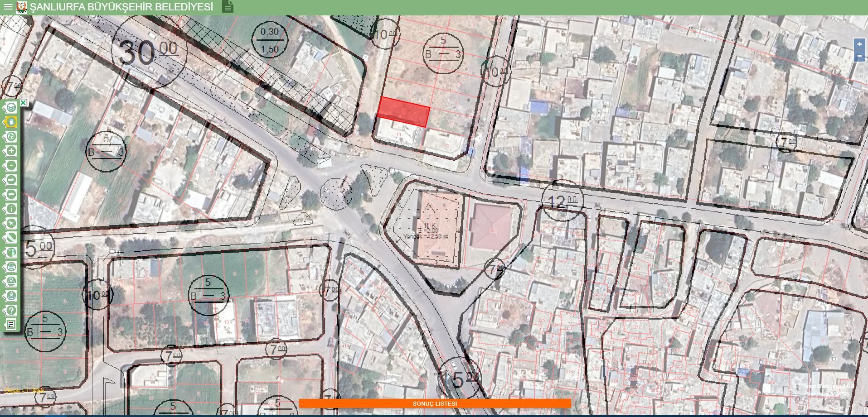Viewport: 868px width, 417px height.
Task: Click the map sheet tool icon
Action: coord(11,252)
